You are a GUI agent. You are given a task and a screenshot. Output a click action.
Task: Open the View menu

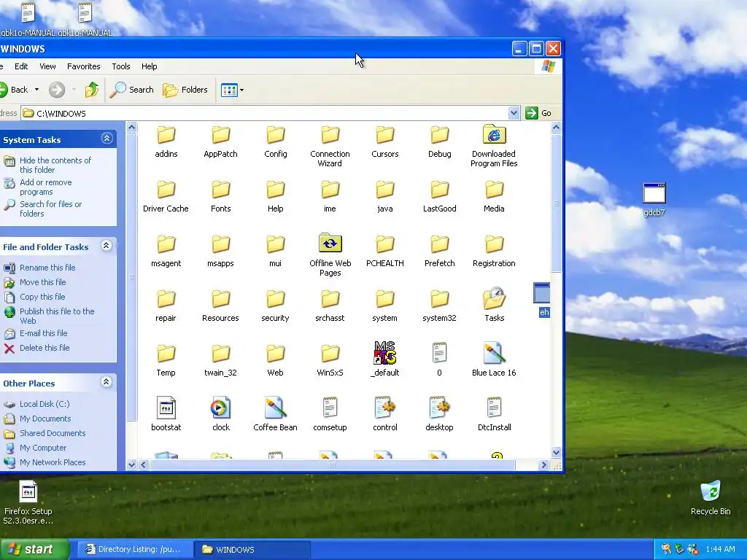pos(47,66)
